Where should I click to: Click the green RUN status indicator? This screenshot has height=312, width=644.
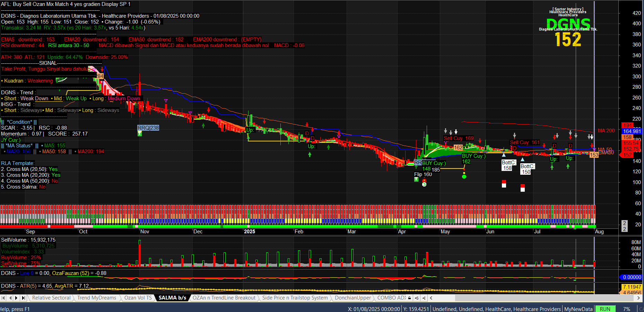[x=605, y=309]
